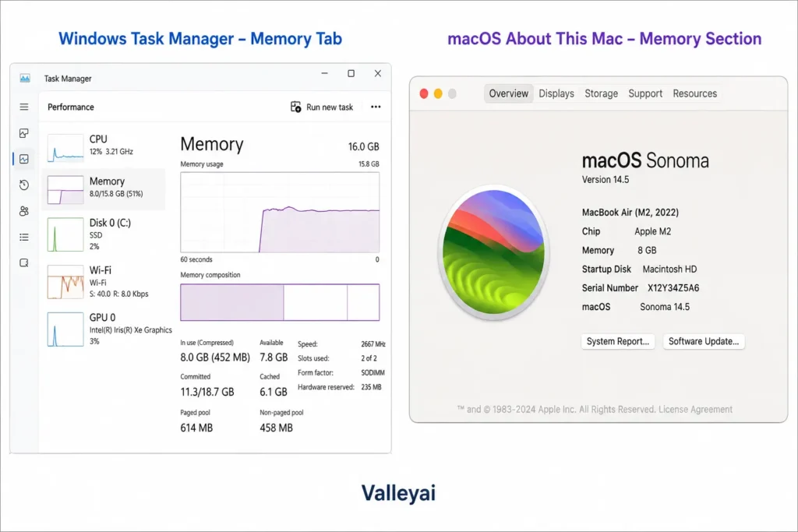Viewport: 798px width, 532px height.
Task: Click the macOS Sonoma title text
Action: (645, 160)
